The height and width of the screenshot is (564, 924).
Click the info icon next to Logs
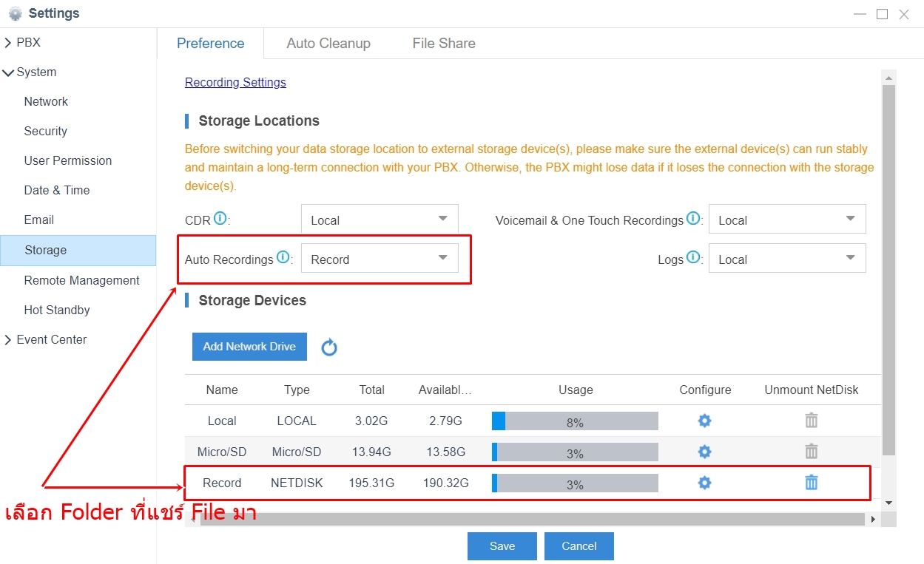[x=692, y=257]
